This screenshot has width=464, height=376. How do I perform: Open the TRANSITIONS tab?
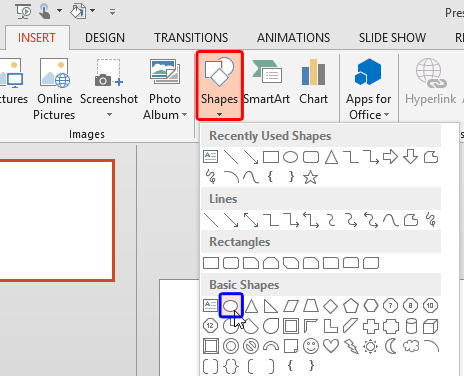coord(191,38)
